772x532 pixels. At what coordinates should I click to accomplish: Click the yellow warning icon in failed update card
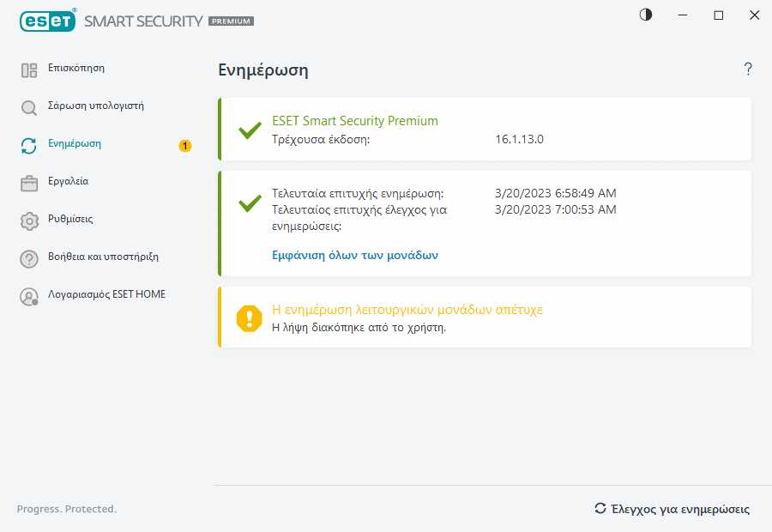click(x=250, y=318)
